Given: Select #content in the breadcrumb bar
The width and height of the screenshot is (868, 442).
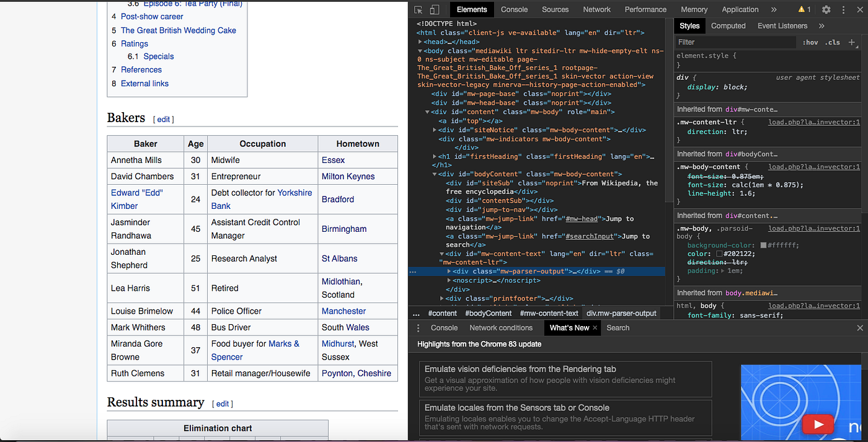Looking at the screenshot, I should point(442,314).
